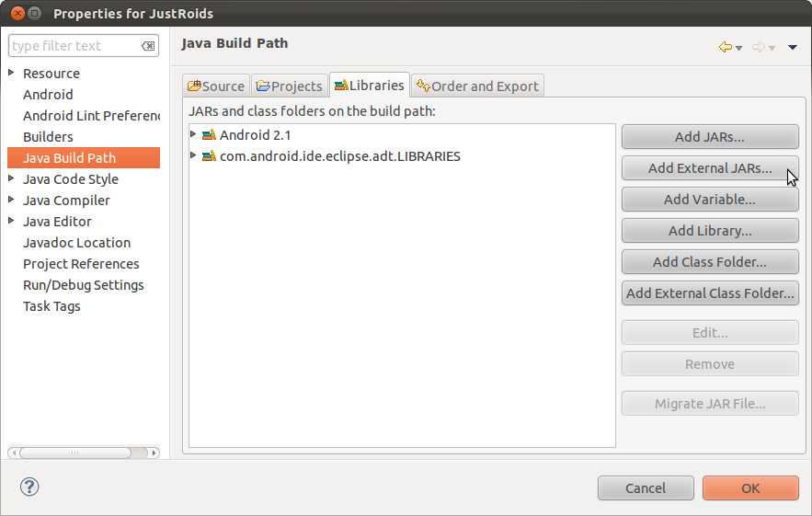Select the com.android.ide.eclipse.adt.LIBRARIES entry text
The height and width of the screenshot is (516, 812).
339,156
